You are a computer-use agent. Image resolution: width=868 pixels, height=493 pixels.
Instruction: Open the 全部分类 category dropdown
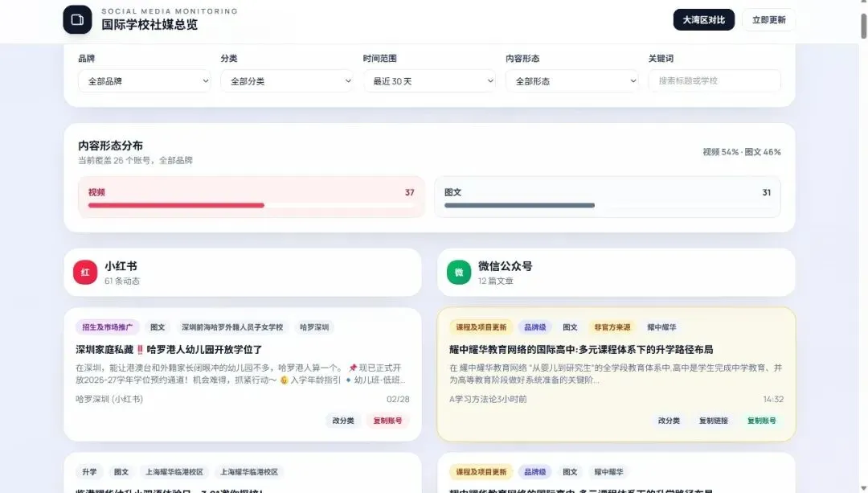coord(288,81)
